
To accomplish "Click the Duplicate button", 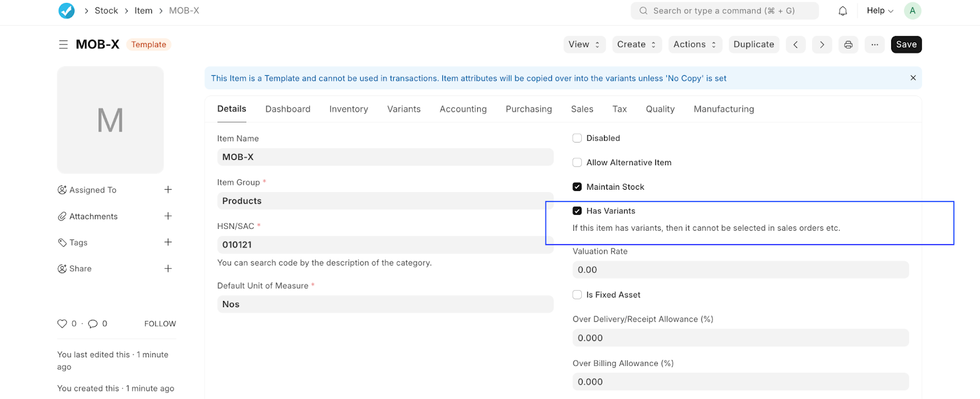I will coord(753,45).
